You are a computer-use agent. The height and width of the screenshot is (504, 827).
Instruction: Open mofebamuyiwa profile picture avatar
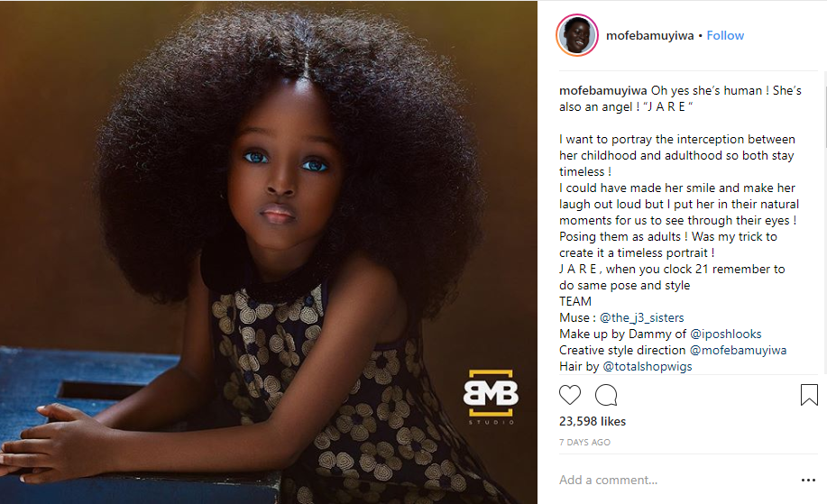tap(577, 35)
